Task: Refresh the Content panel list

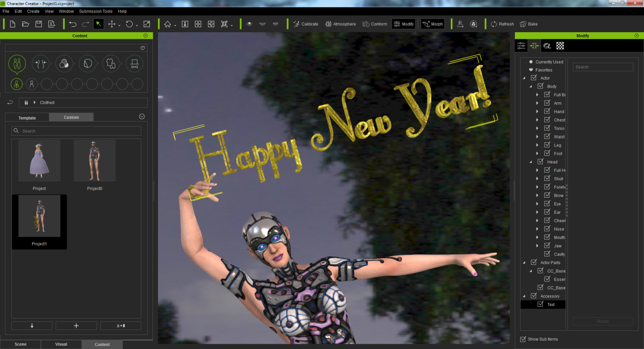Action: [x=142, y=48]
